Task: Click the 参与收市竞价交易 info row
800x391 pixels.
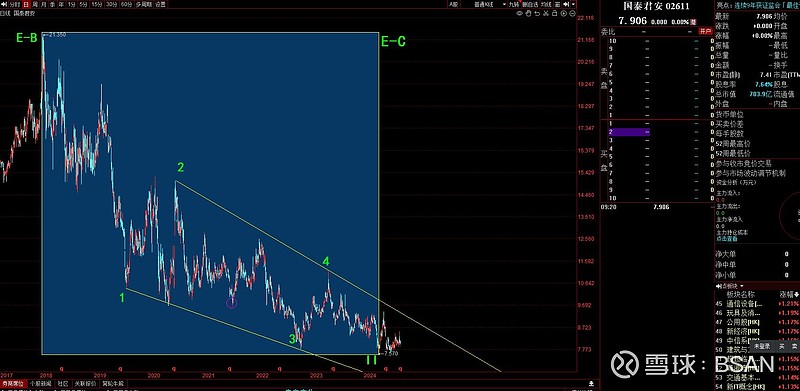Action: pos(743,164)
